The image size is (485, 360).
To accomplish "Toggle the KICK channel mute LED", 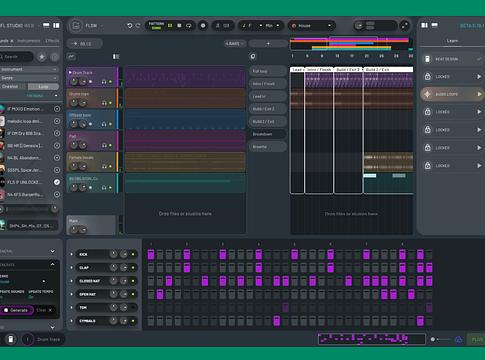I will click(133, 254).
